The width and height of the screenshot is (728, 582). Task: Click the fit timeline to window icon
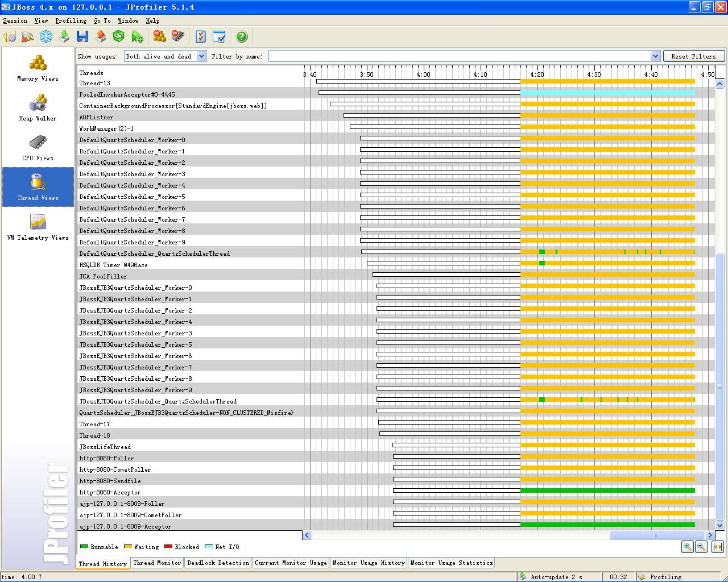tap(717, 547)
